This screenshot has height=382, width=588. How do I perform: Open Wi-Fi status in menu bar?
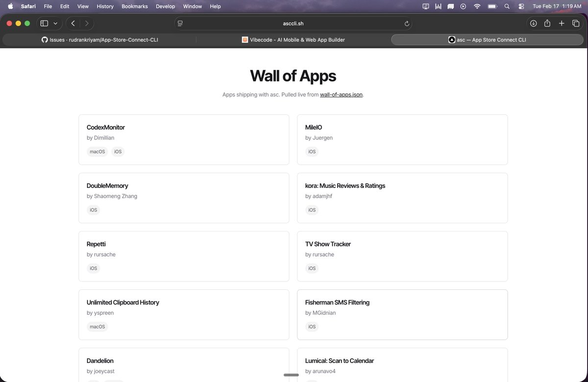click(x=477, y=6)
